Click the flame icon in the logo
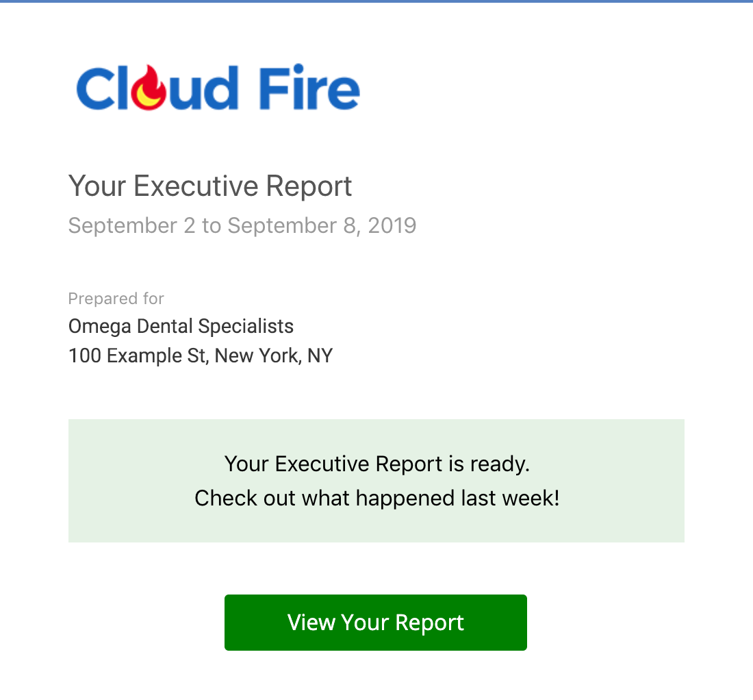Image resolution: width=753 pixels, height=700 pixels. [149, 88]
